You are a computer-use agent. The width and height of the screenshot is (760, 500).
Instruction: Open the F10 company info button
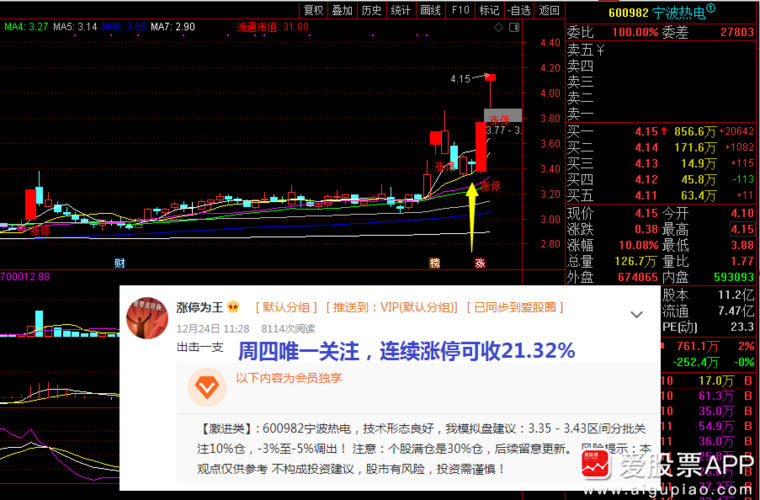click(460, 10)
